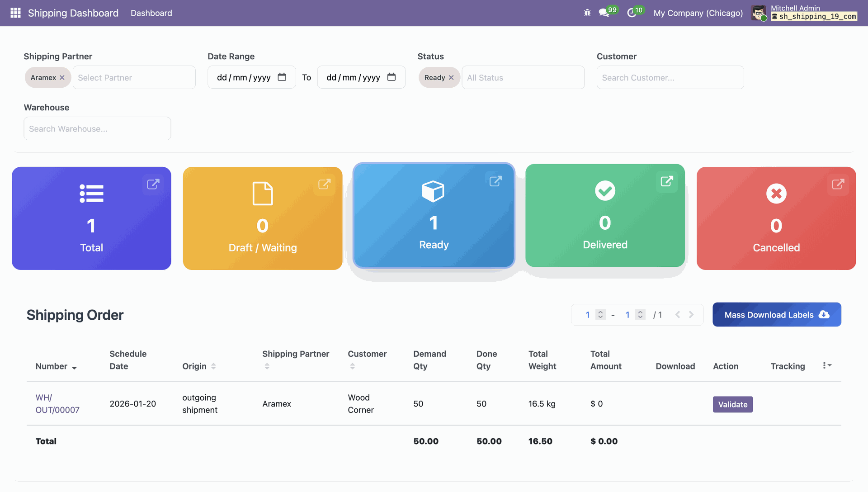Remove the Aramex partner filter tag
Image resolution: width=868 pixels, height=492 pixels.
(62, 78)
